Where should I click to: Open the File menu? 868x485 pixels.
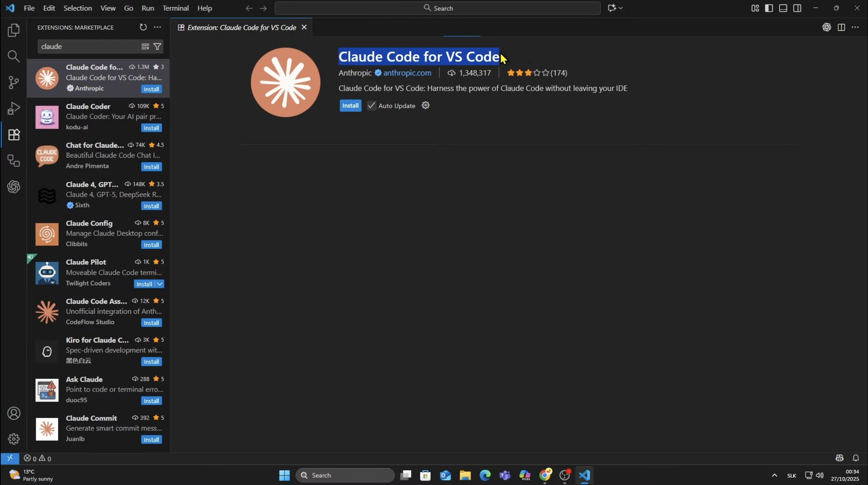coord(29,8)
